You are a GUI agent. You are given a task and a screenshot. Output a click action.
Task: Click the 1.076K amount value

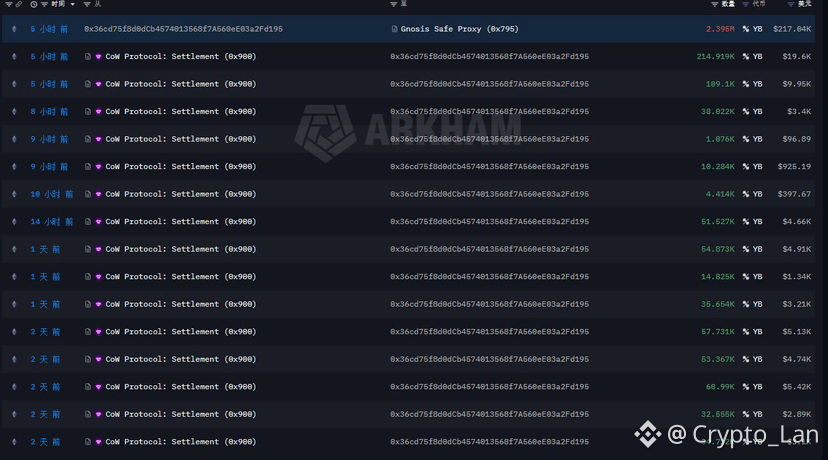click(x=720, y=139)
